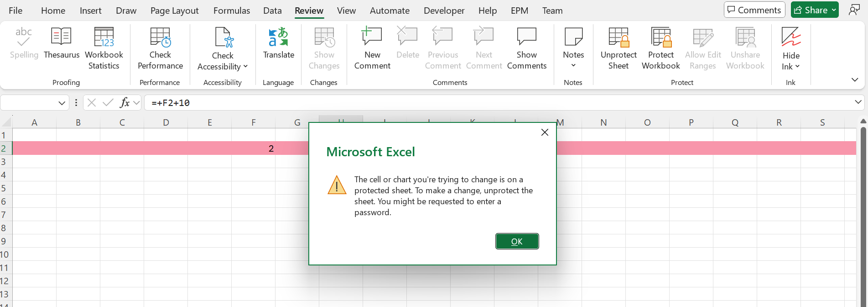Click formula bar options dots
The height and width of the screenshot is (307, 868).
pos(76,103)
